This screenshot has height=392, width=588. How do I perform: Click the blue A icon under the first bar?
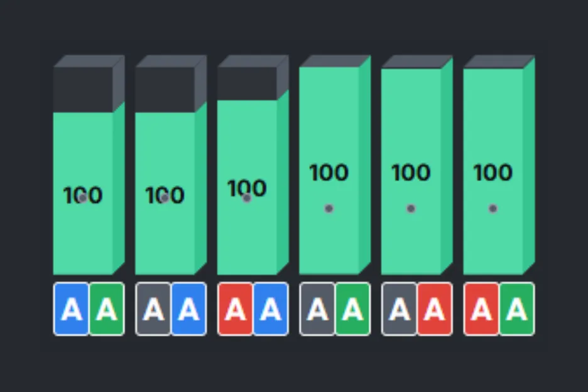pos(72,309)
